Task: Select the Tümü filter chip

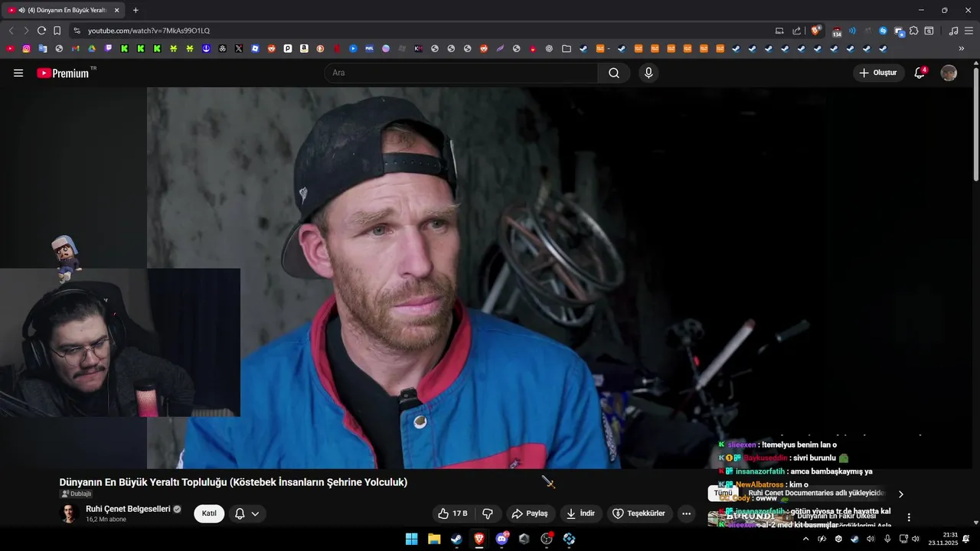Action: (723, 494)
